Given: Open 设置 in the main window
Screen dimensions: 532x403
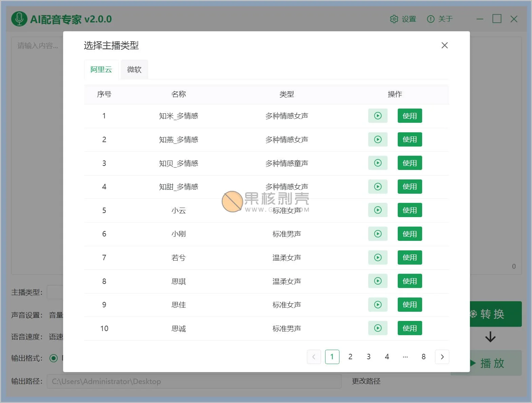Looking at the screenshot, I should click(x=403, y=19).
